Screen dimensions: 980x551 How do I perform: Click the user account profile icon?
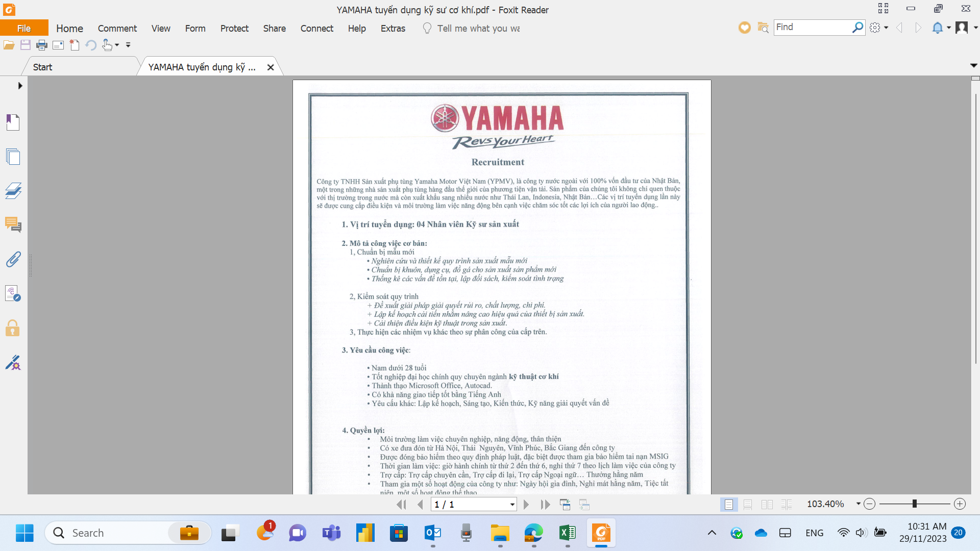(x=962, y=28)
